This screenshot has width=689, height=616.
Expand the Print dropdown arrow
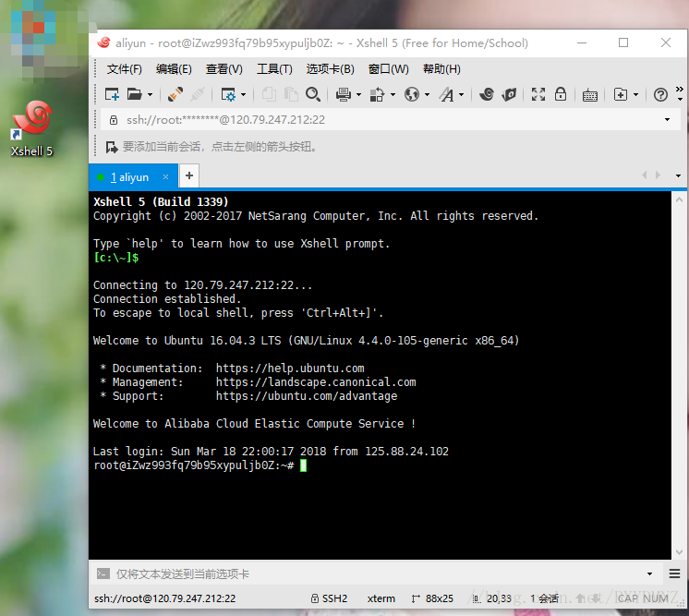tap(359, 95)
